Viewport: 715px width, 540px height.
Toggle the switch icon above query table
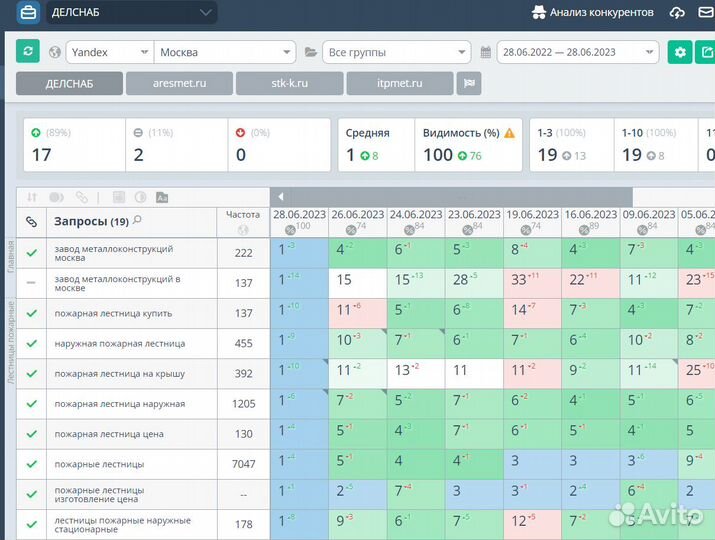(57, 198)
